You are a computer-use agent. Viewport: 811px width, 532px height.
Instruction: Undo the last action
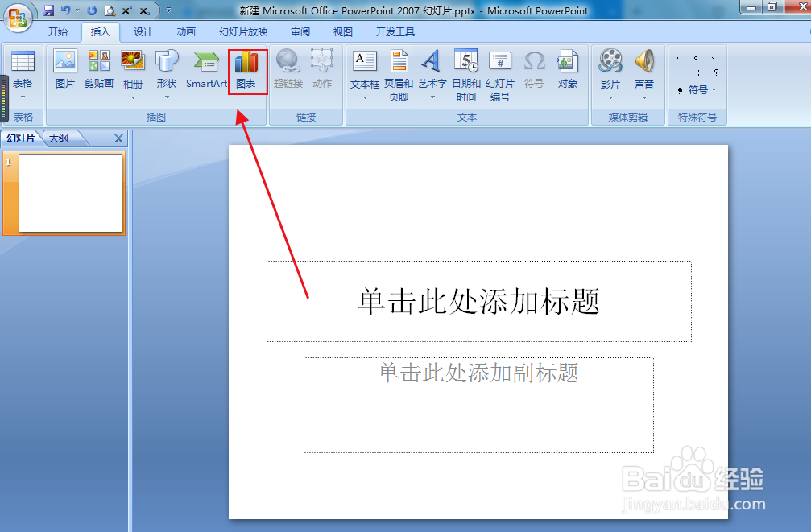coord(65,10)
